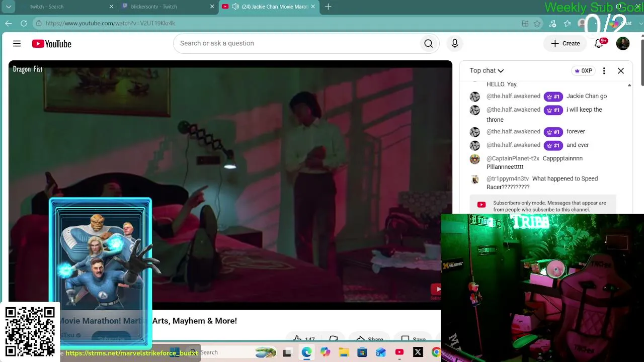Open Task View on the taskbar

[x=287, y=352]
